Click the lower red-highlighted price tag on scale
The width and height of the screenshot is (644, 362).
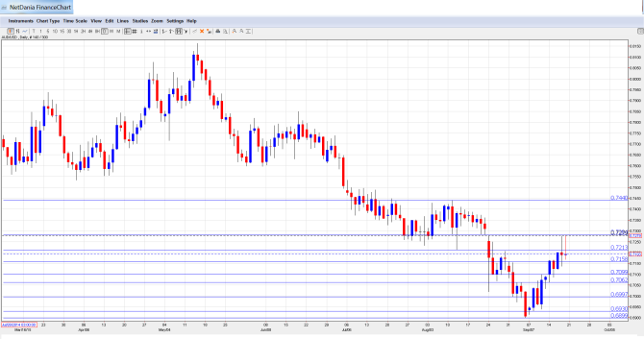pos(635,254)
